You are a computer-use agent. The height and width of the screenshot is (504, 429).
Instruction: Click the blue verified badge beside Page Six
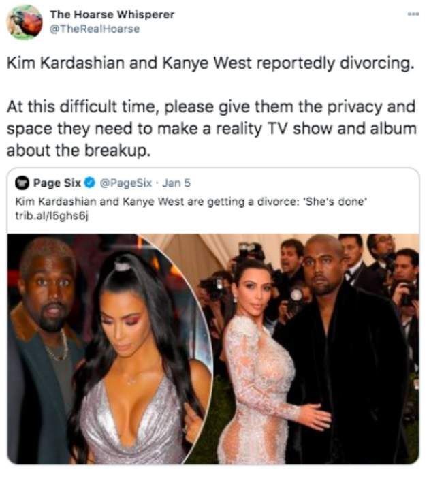coord(90,183)
